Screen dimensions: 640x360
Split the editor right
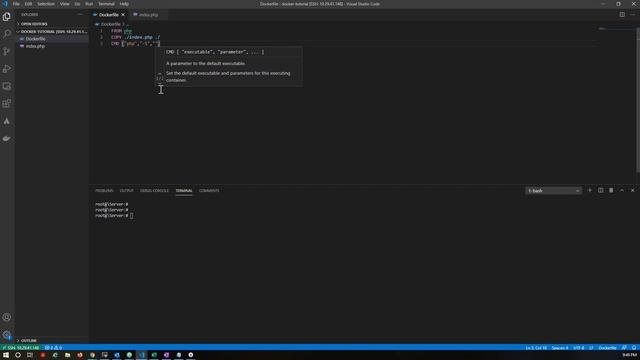point(622,14)
